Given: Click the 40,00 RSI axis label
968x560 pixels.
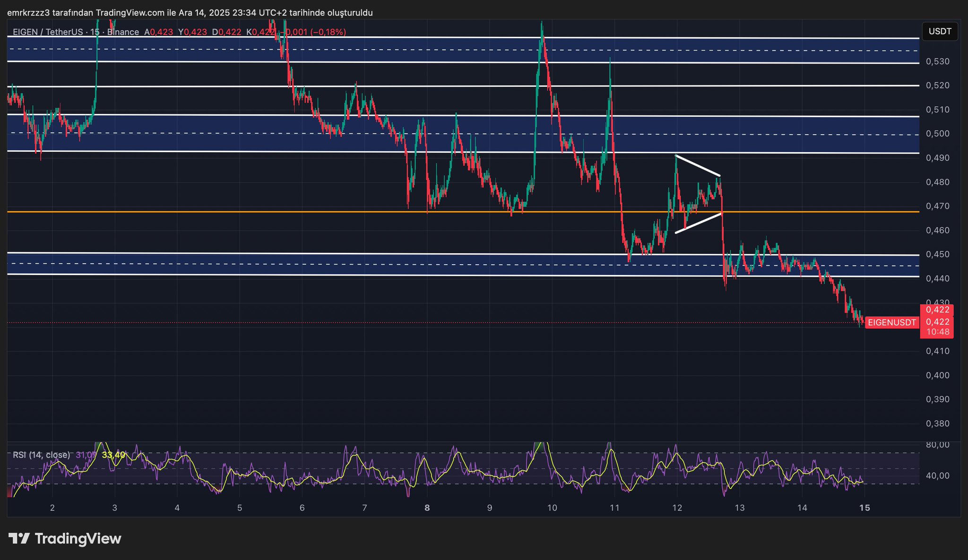Looking at the screenshot, I should point(937,475).
